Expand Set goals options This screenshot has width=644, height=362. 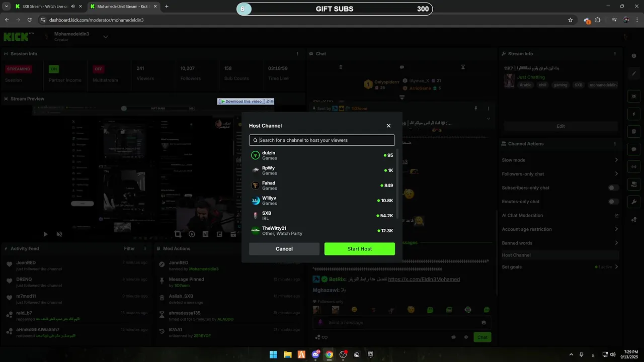pyautogui.click(x=616, y=267)
